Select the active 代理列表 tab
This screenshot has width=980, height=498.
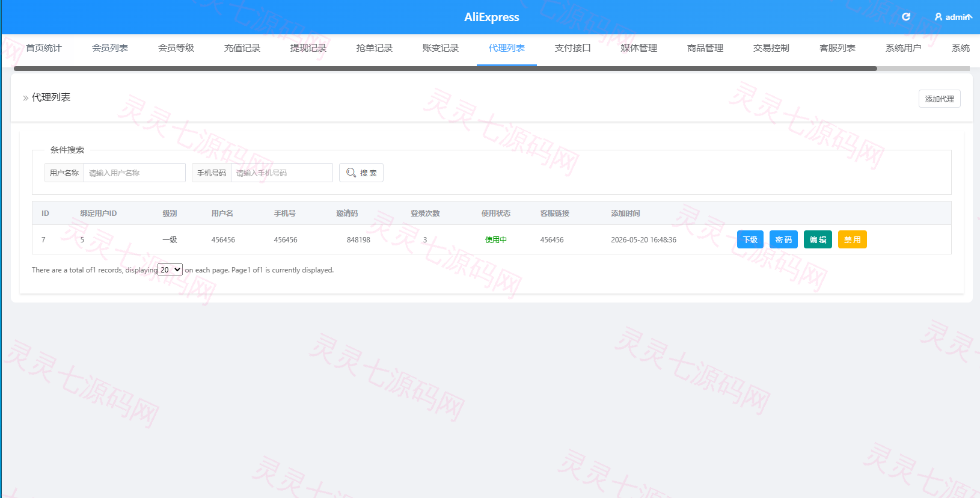[x=507, y=48]
